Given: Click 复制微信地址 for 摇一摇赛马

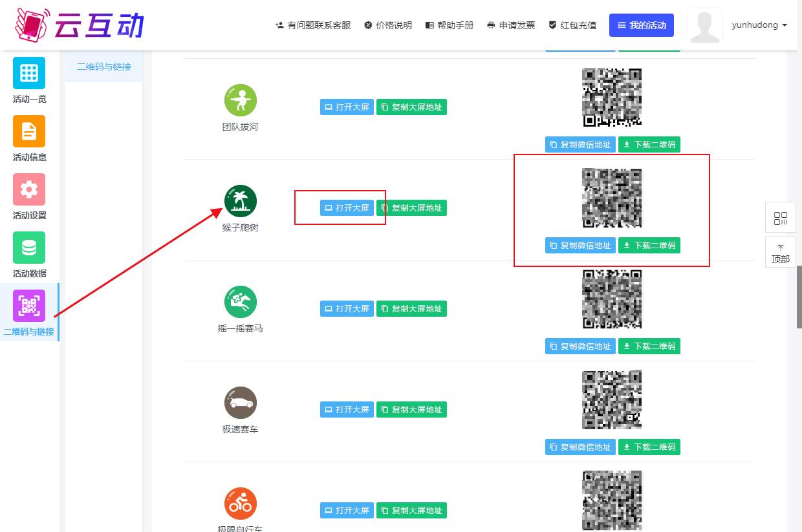Looking at the screenshot, I should coord(580,346).
